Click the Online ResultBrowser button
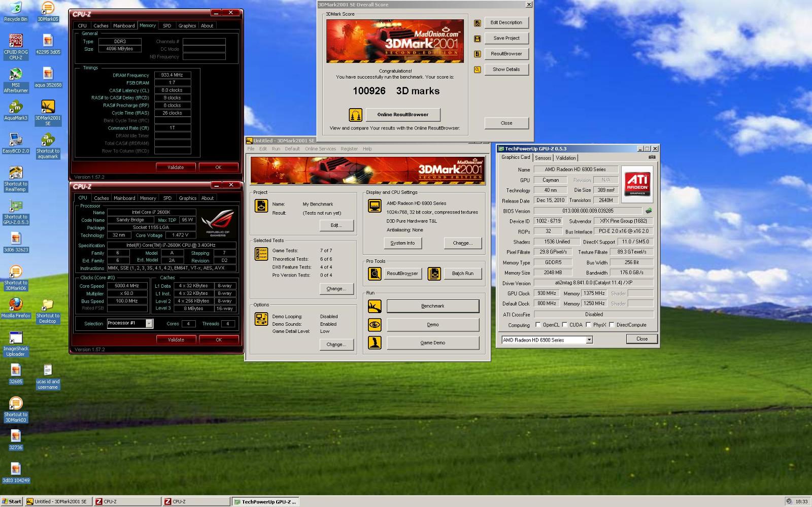 coord(403,115)
